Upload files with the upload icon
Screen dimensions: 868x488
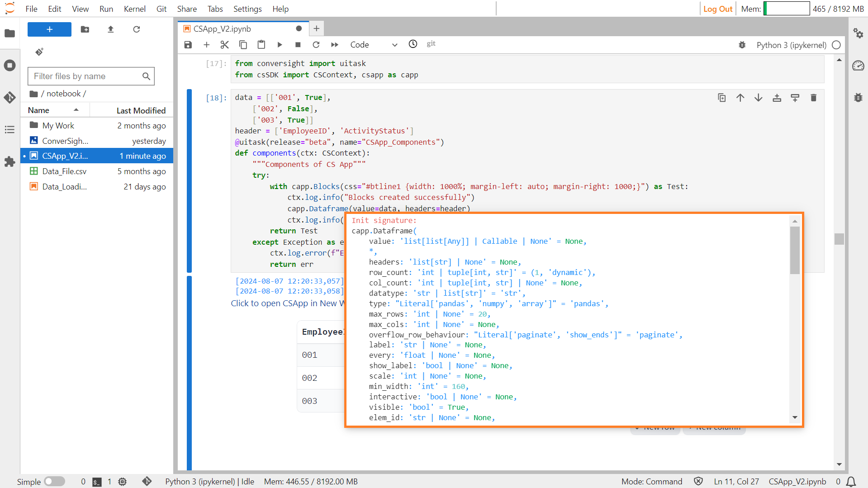pos(111,29)
